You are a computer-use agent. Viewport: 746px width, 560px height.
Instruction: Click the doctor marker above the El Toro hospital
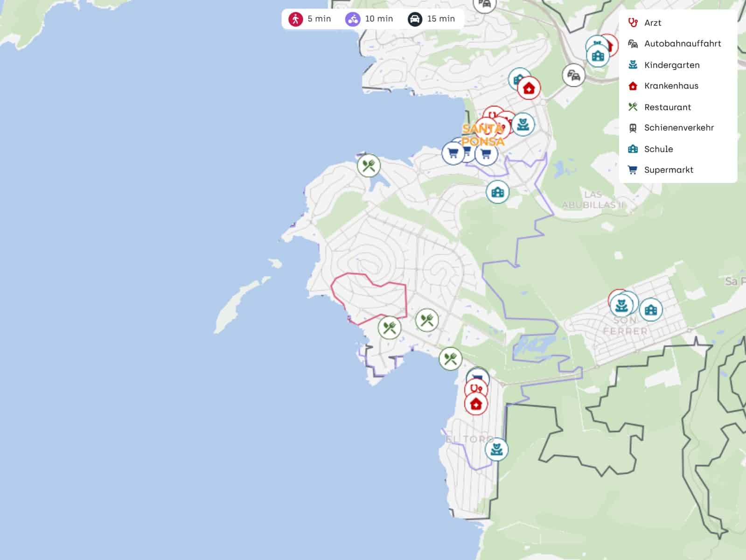[475, 387]
